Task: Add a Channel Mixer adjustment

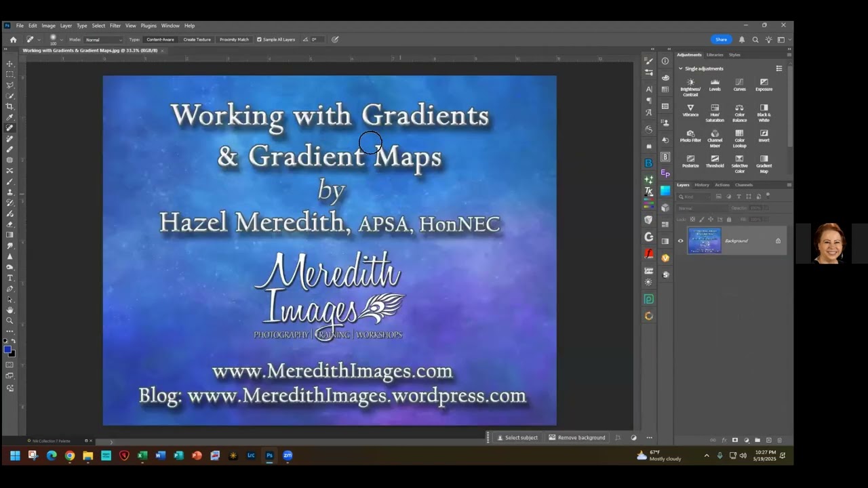Action: pos(715,139)
